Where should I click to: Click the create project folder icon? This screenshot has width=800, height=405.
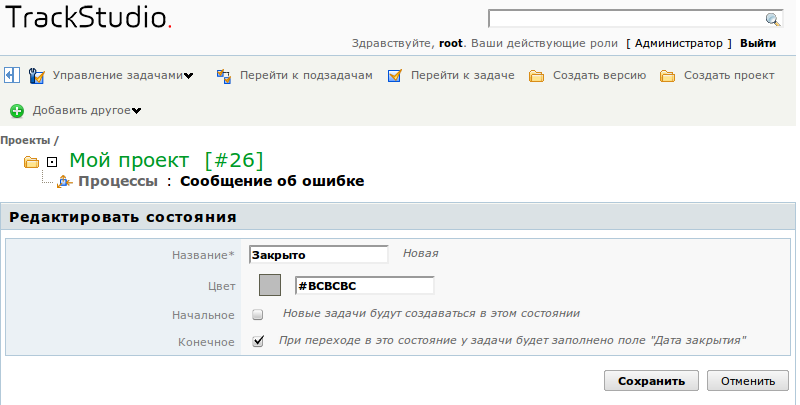click(667, 76)
